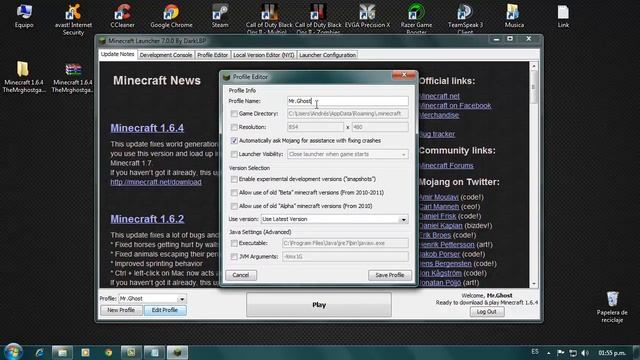640x360 pixels.
Task: Open the Minecraft 1.6.4 yellow folder icon
Action: click(24, 77)
